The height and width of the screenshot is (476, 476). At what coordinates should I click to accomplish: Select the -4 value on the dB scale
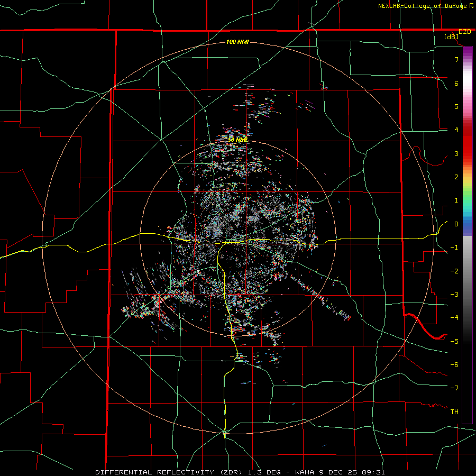point(454,318)
